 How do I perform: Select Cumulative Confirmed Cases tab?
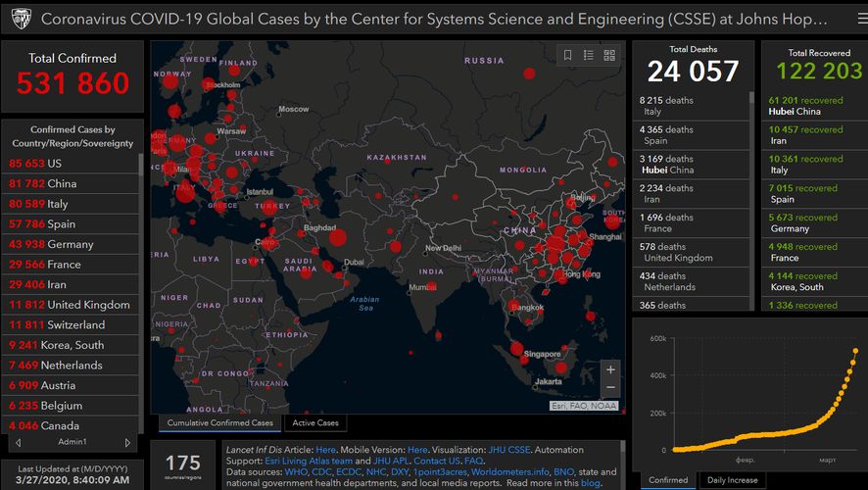coord(219,423)
